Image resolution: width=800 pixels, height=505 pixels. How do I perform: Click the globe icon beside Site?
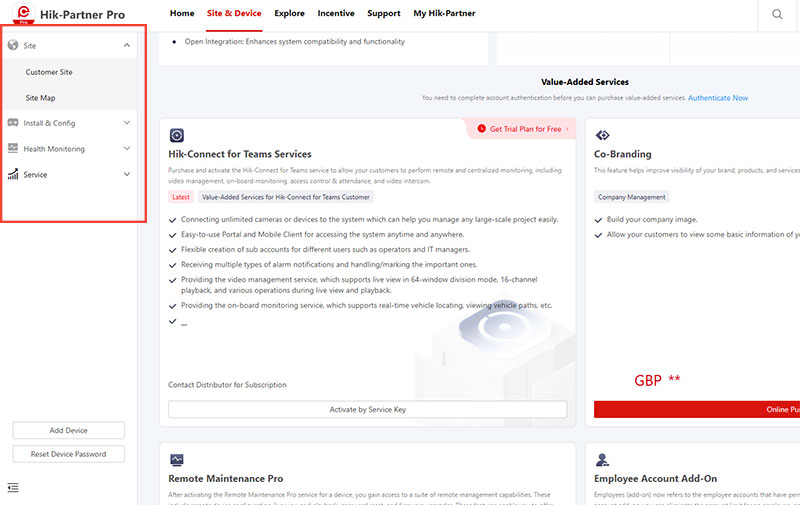pos(13,45)
